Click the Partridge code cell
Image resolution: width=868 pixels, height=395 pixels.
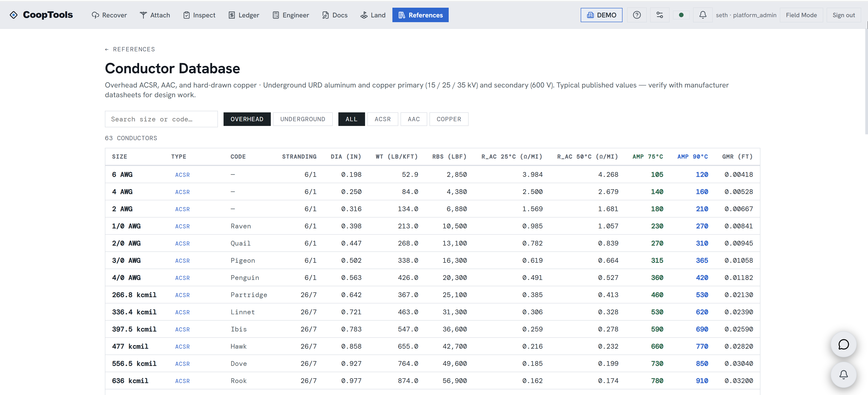coord(249,295)
